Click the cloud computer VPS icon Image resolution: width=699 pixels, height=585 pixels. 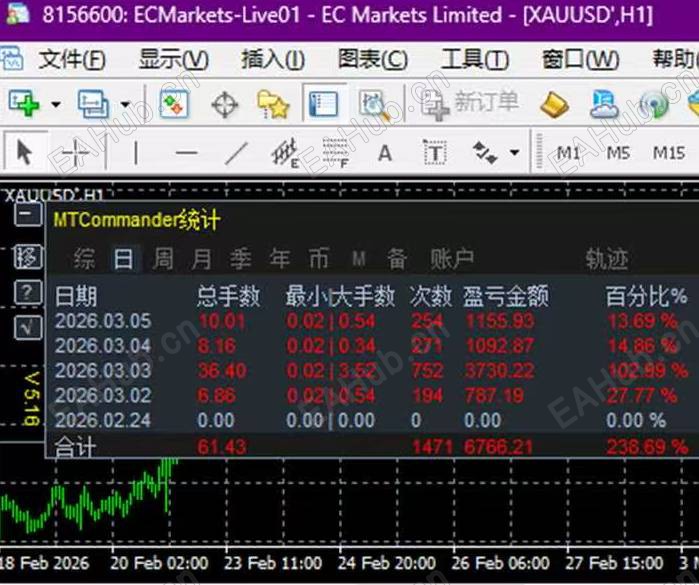(604, 105)
